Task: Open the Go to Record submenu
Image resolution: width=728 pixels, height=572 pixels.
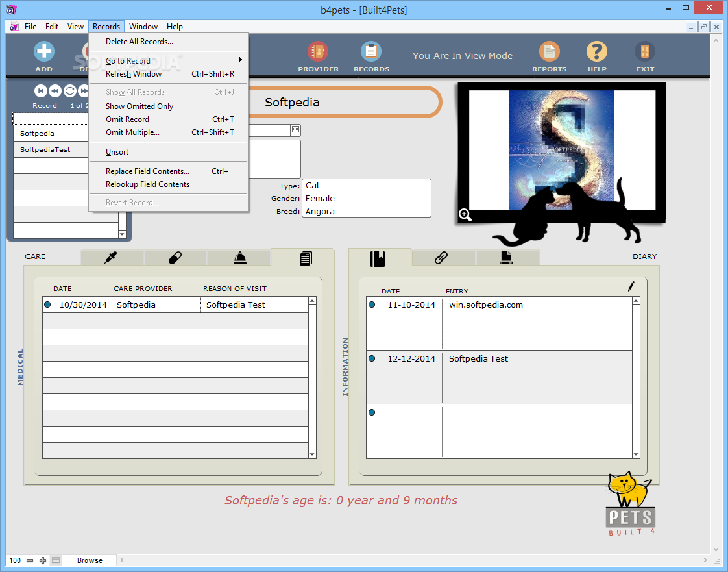Action: (x=168, y=61)
